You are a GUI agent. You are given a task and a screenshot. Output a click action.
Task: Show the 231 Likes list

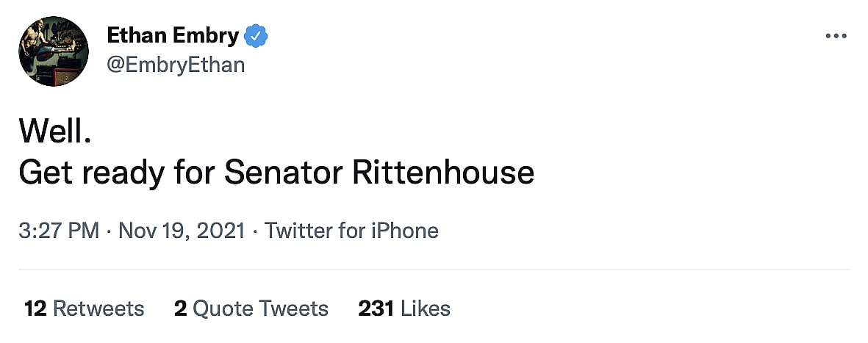point(404,308)
